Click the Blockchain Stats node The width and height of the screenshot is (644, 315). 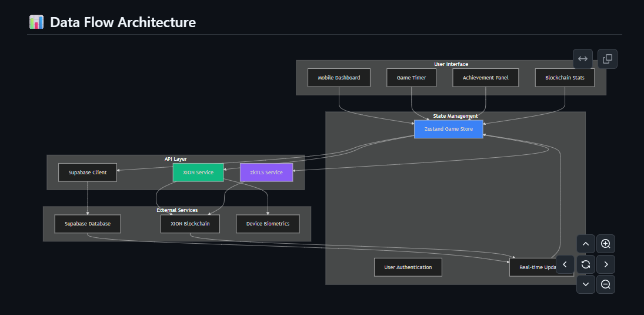click(565, 78)
